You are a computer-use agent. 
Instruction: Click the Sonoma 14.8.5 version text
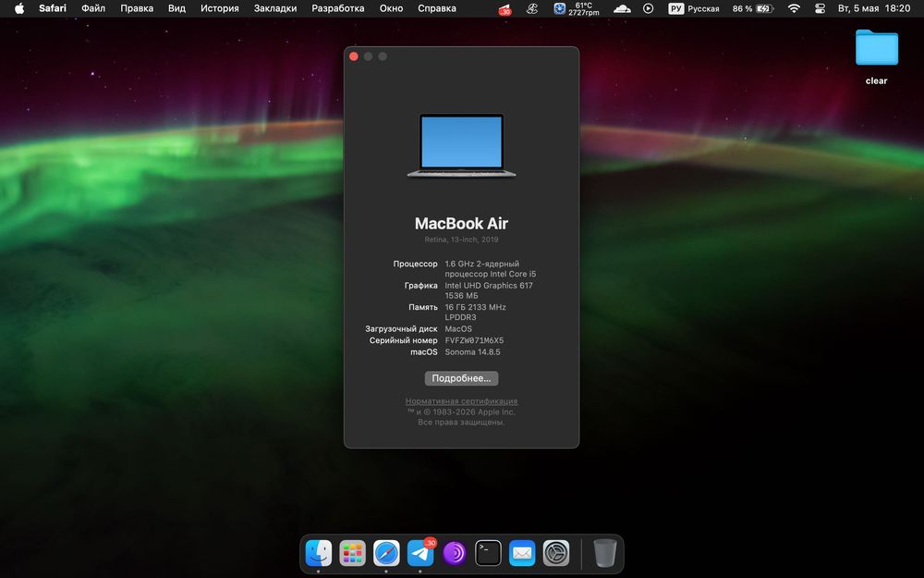coord(472,352)
